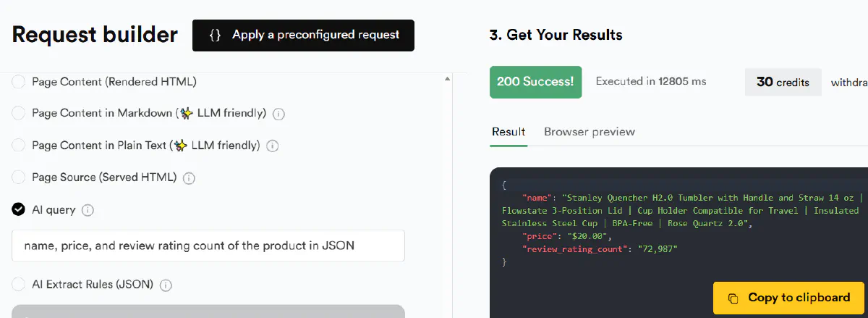Copy results with Copy to clipboard button
This screenshot has height=318, width=868.
coord(788,298)
